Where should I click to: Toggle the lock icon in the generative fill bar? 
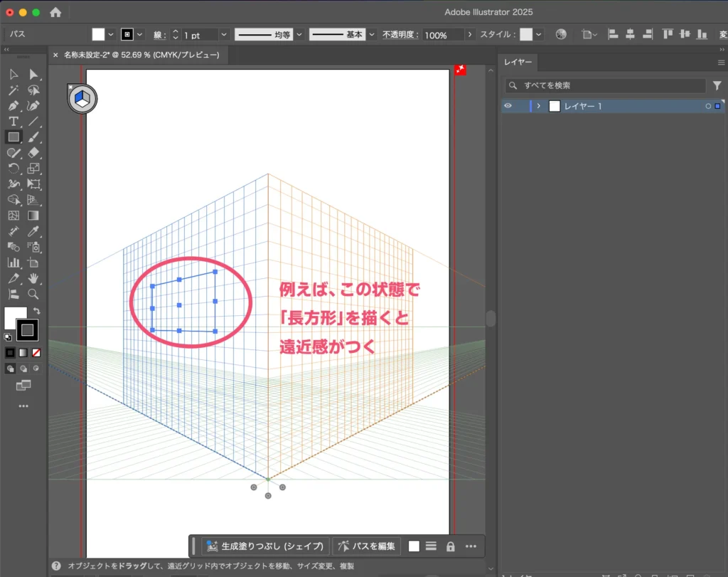click(450, 546)
